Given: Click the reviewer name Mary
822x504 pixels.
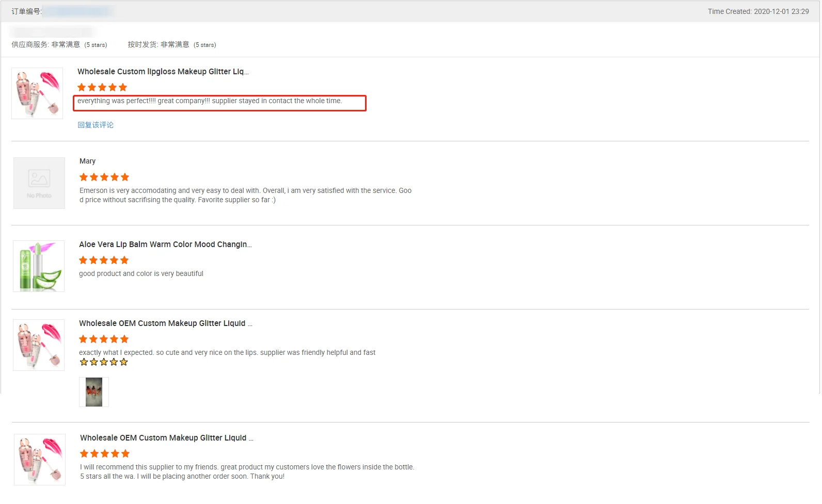Looking at the screenshot, I should pyautogui.click(x=88, y=161).
